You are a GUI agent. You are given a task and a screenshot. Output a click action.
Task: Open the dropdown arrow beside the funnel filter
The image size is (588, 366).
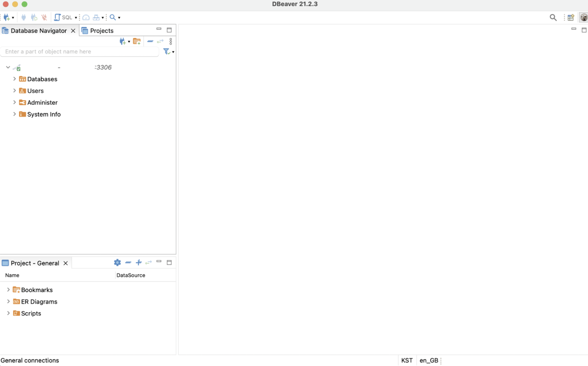[173, 52]
